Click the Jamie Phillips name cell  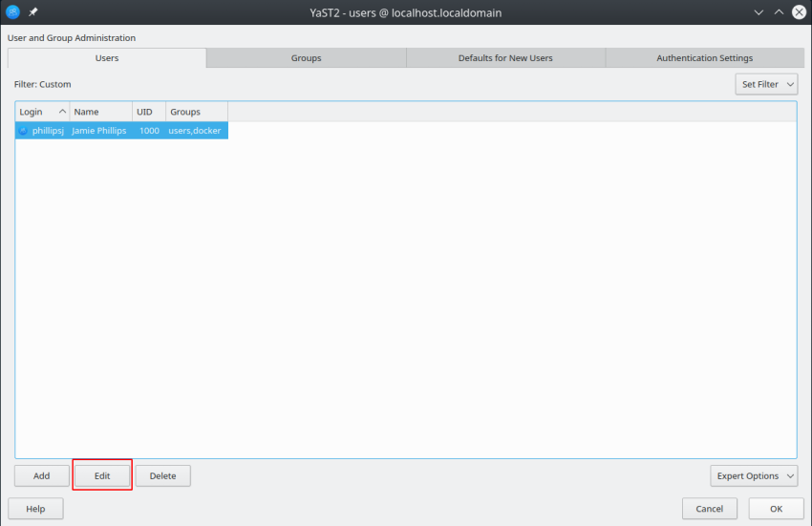click(99, 131)
